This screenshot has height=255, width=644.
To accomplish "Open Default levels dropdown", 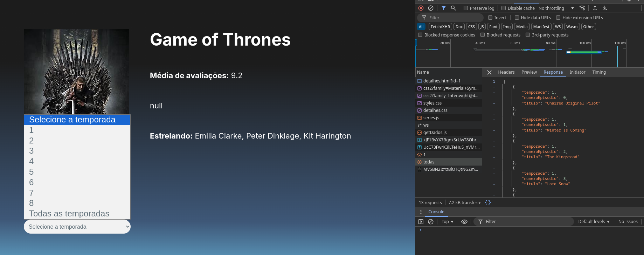I will pyautogui.click(x=594, y=222).
